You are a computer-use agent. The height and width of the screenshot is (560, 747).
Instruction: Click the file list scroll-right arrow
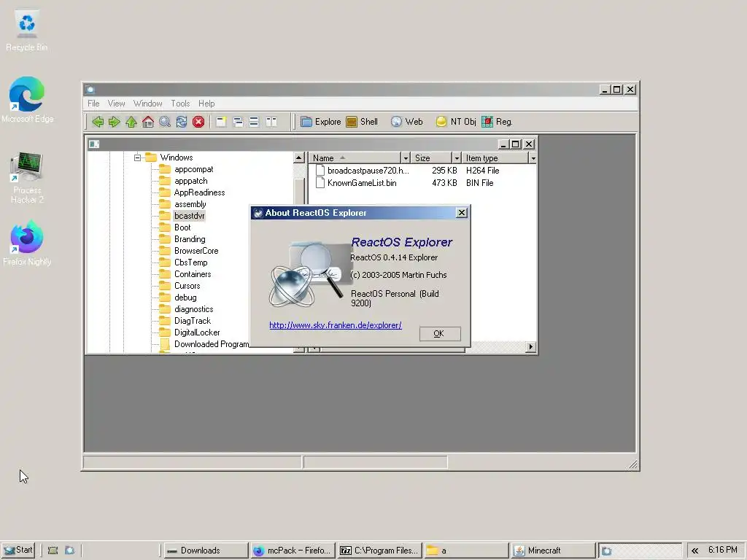click(531, 346)
